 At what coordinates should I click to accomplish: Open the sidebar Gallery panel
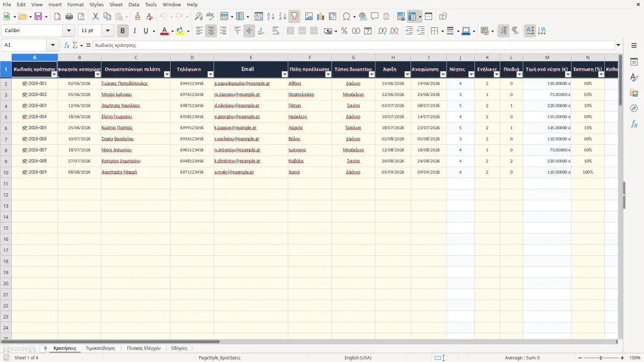[x=634, y=93]
